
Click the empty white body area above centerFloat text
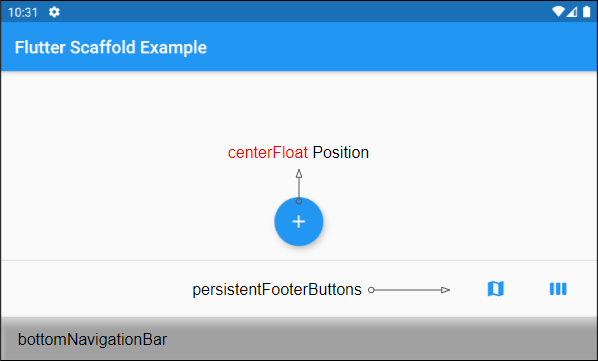[299, 107]
